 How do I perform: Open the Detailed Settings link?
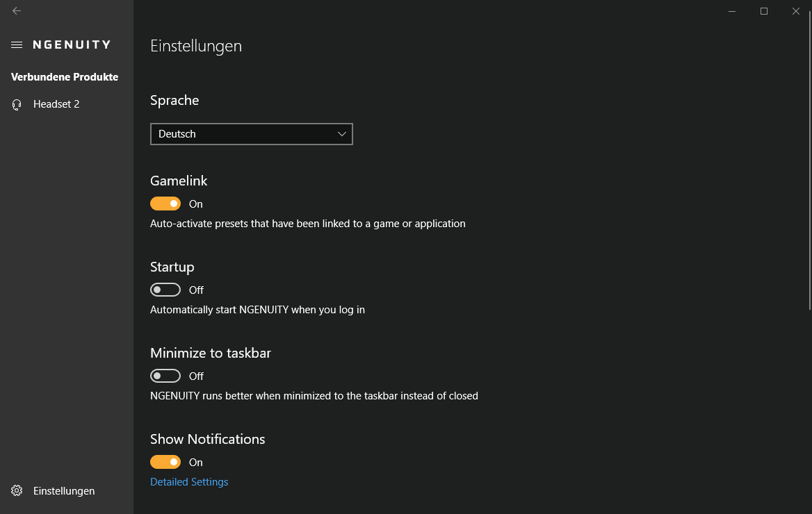pos(189,482)
